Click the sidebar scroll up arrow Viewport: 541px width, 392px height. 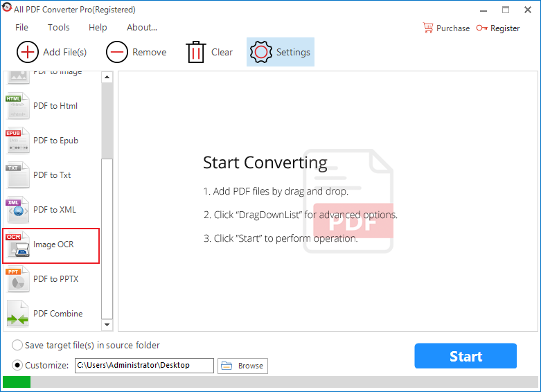pos(107,77)
